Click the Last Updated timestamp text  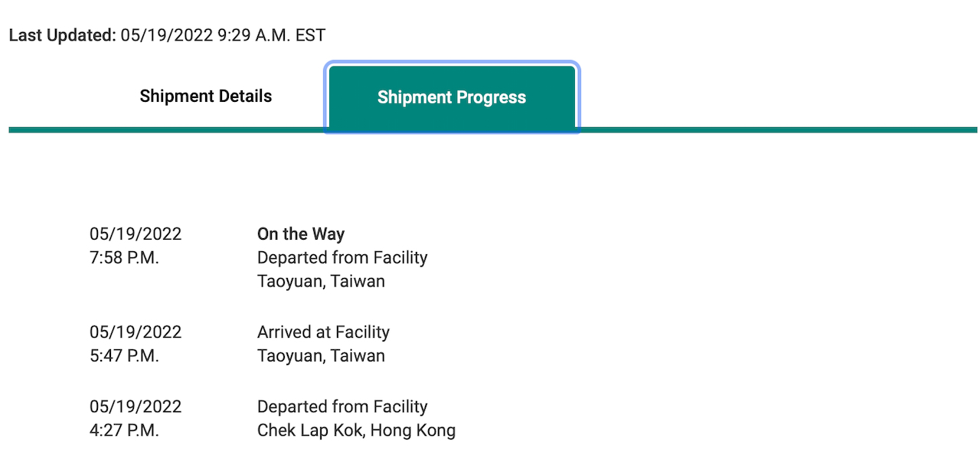click(x=223, y=35)
